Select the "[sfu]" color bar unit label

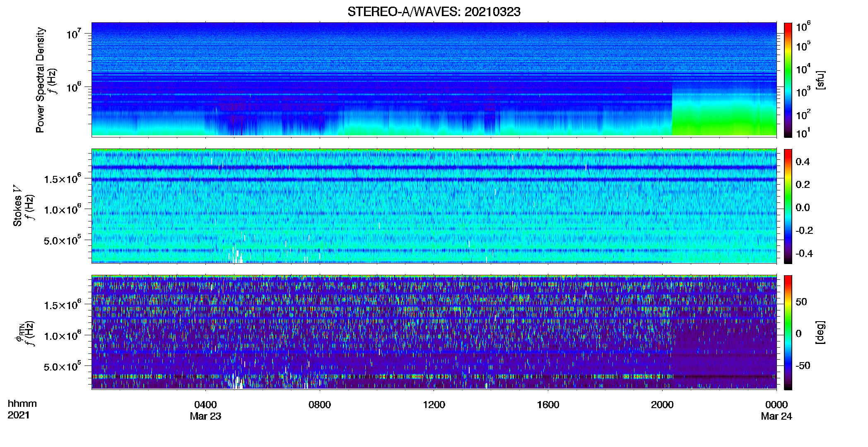point(820,80)
